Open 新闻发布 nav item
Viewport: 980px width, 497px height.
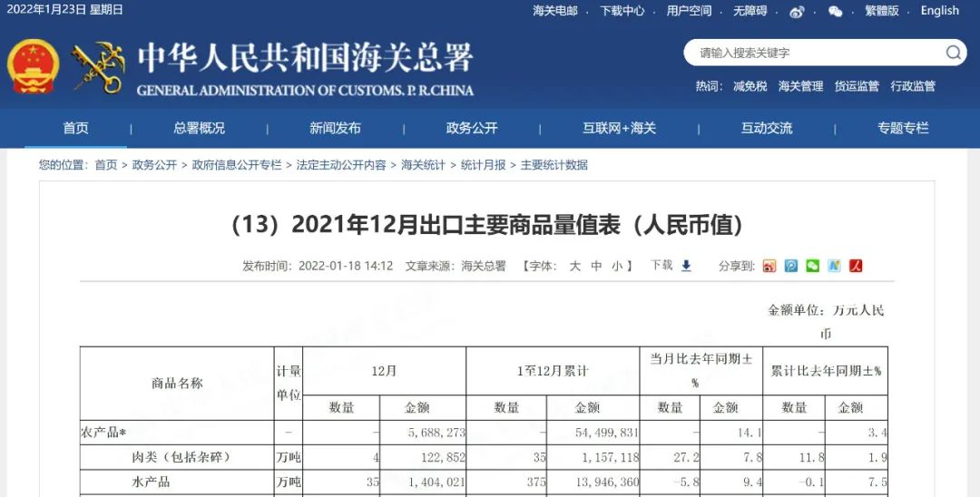click(x=335, y=128)
